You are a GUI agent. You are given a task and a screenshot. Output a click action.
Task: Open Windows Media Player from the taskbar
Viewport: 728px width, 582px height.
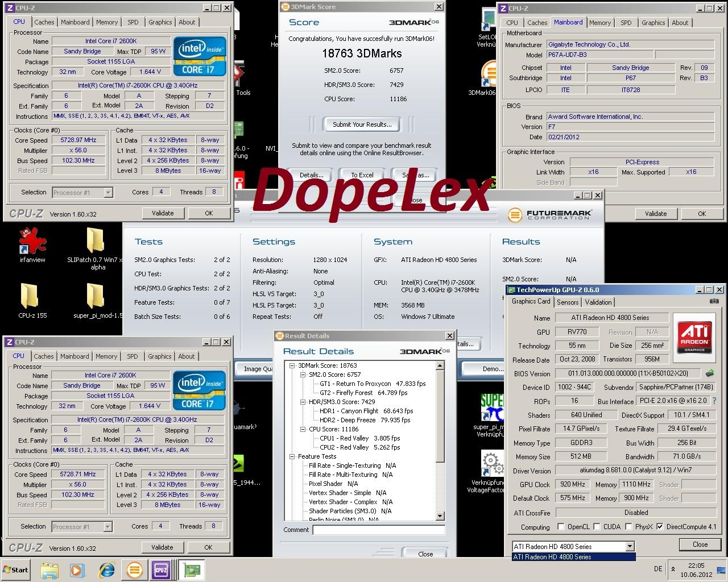pos(77,570)
